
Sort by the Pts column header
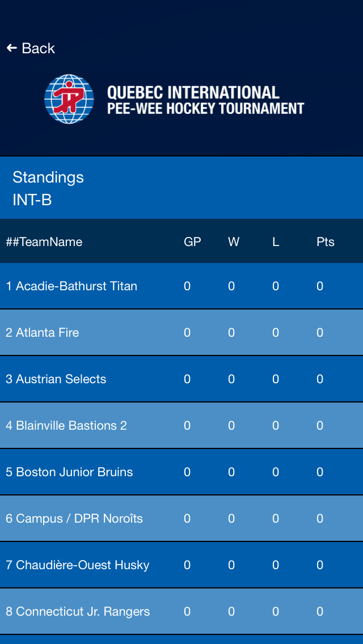coord(325,242)
